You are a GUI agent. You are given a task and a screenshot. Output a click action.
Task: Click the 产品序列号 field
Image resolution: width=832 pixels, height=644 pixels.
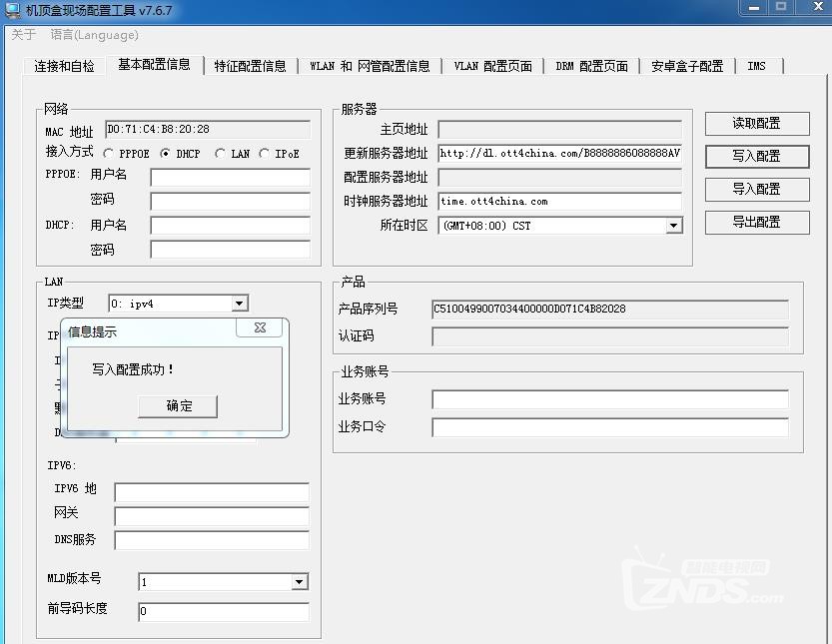click(610, 310)
